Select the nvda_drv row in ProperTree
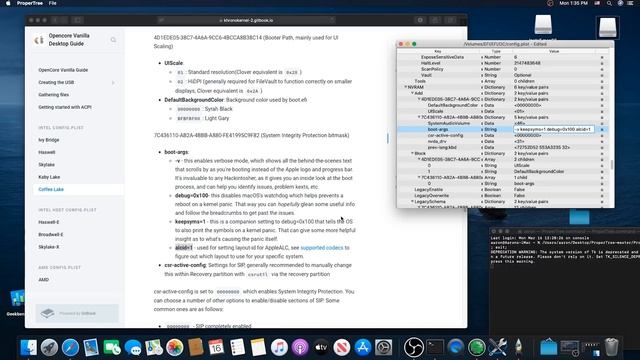Image resolution: width=640 pixels, height=360 pixels. [x=502, y=141]
